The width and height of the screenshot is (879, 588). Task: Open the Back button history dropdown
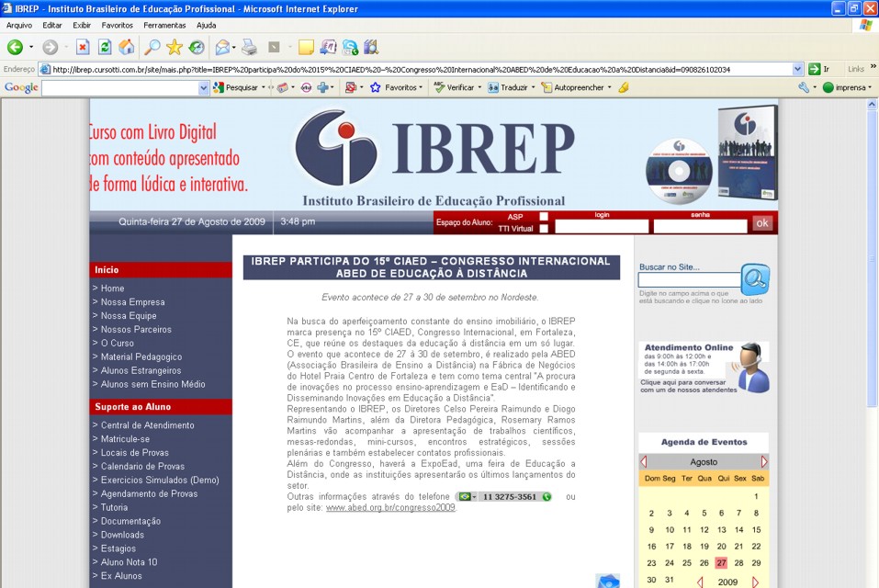31,48
